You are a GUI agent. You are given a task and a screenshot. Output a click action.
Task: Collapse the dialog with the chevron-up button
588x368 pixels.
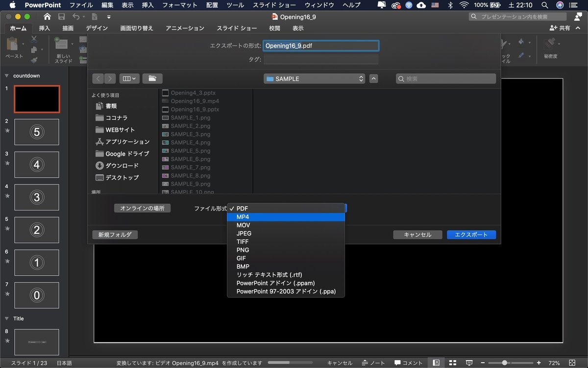click(373, 79)
